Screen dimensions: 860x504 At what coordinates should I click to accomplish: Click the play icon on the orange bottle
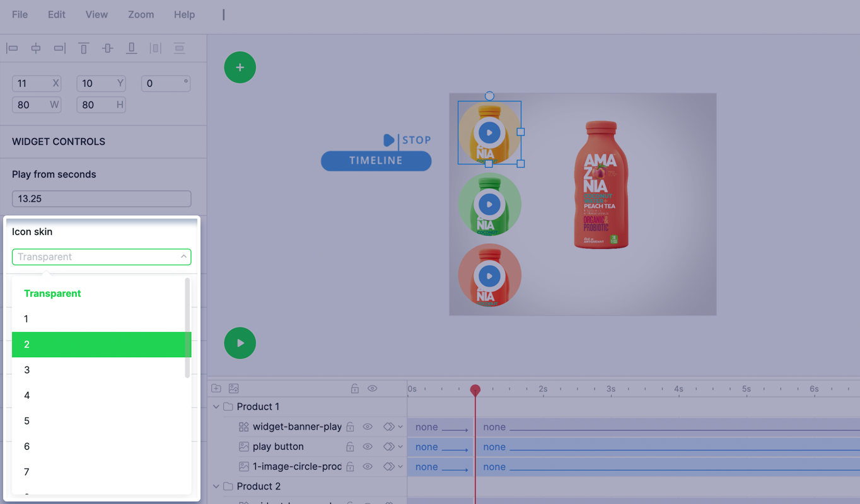click(x=489, y=133)
